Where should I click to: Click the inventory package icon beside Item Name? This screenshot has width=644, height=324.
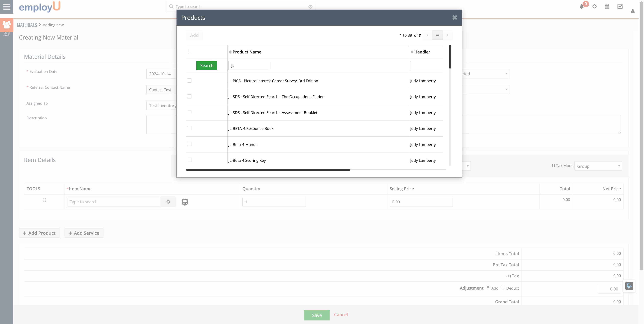(185, 202)
